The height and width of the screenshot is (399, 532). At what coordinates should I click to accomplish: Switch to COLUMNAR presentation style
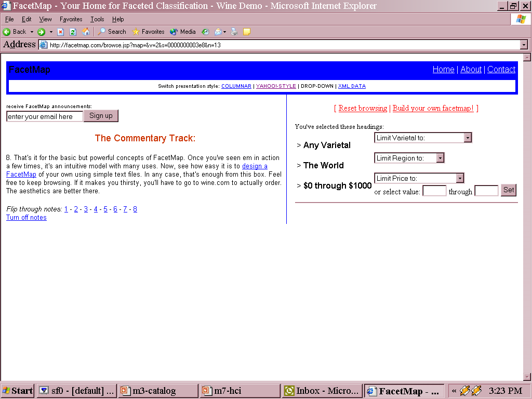[x=236, y=86]
